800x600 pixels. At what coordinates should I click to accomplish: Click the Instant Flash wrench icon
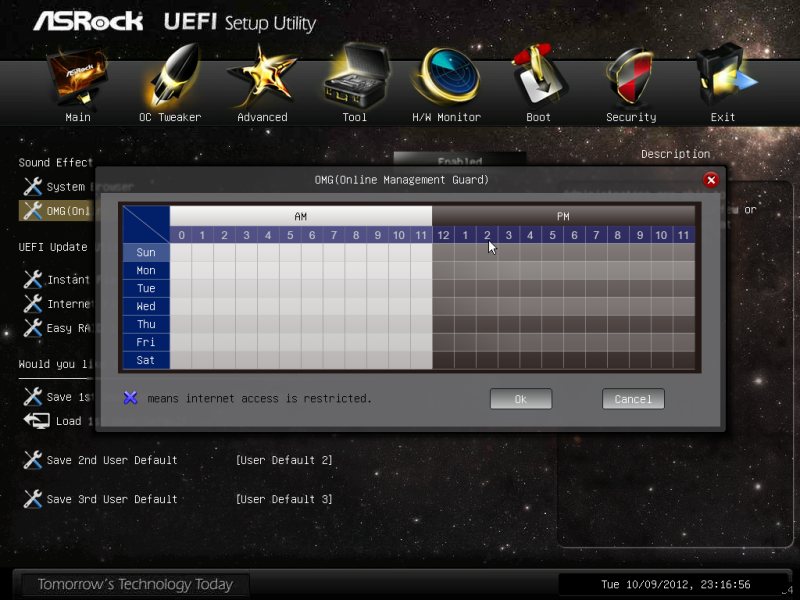pos(33,279)
